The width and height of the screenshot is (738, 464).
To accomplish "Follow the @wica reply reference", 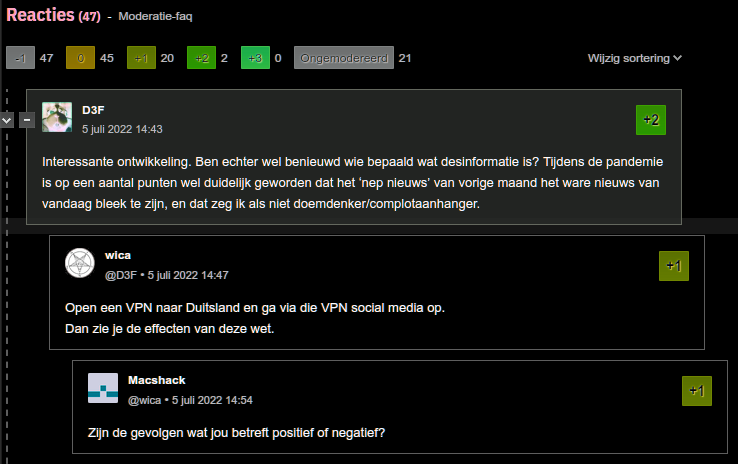I will coord(144,400).
